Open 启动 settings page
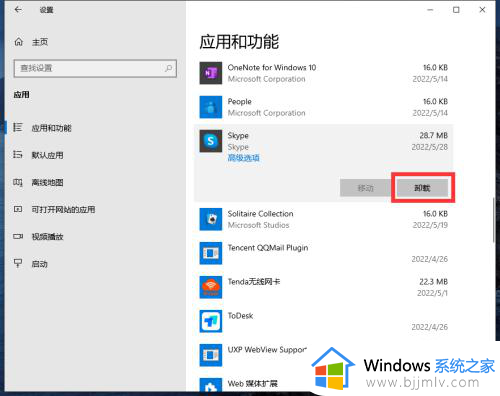This screenshot has width=500, height=396. click(39, 264)
